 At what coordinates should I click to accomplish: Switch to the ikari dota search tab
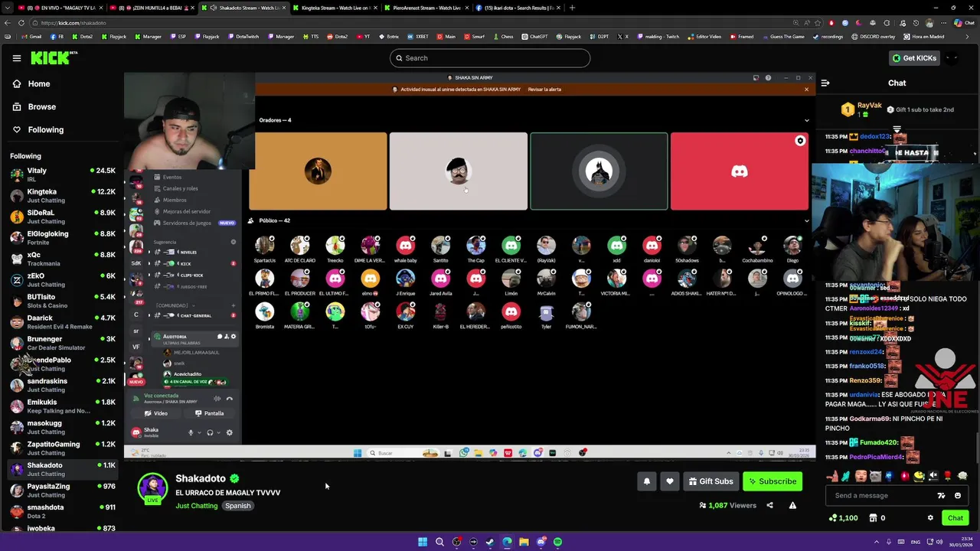tap(517, 8)
